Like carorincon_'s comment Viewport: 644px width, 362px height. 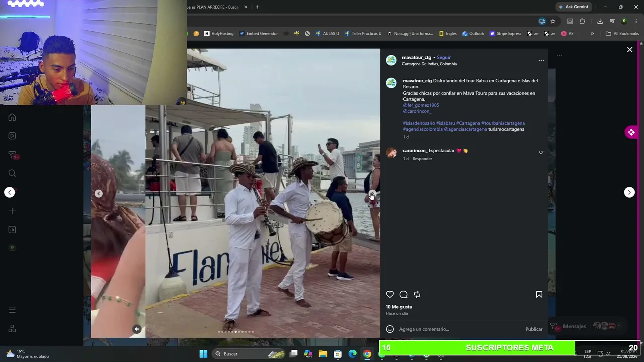pos(541,152)
